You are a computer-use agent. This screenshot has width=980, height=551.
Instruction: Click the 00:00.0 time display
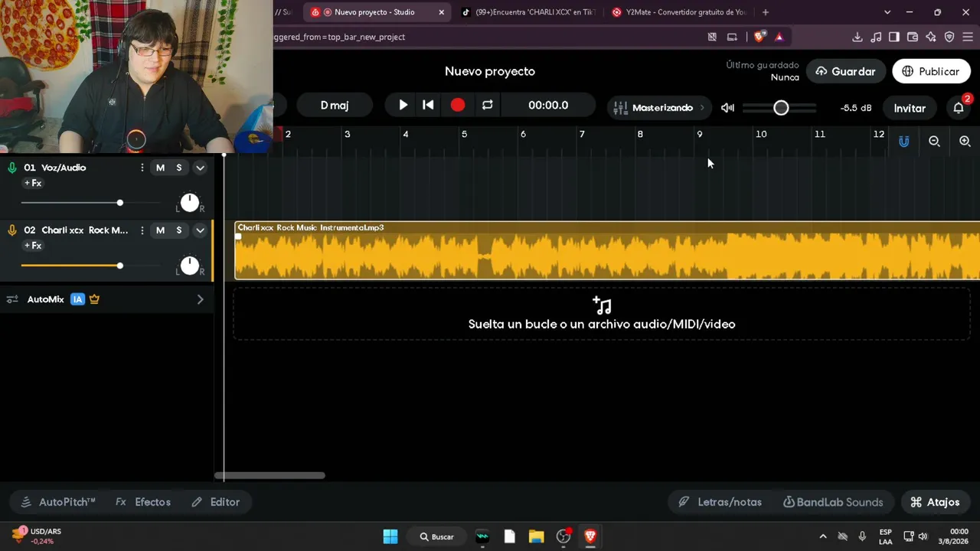coord(548,105)
